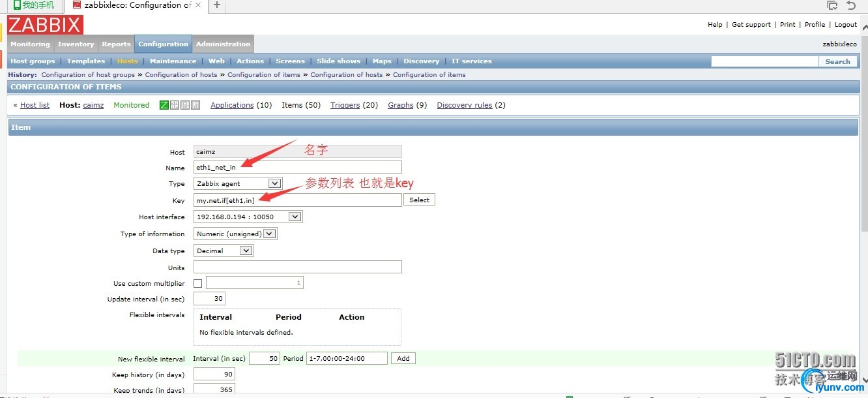
Task: Click the ZABBIX logo
Action: [x=46, y=25]
